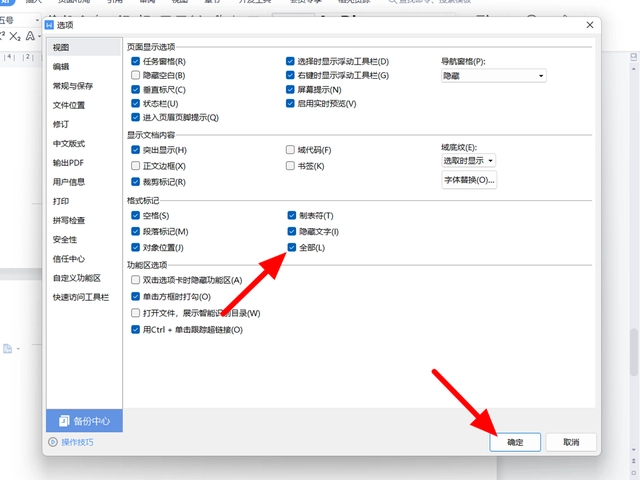Toggle the 状态栏(U) checkbox

coord(136,103)
